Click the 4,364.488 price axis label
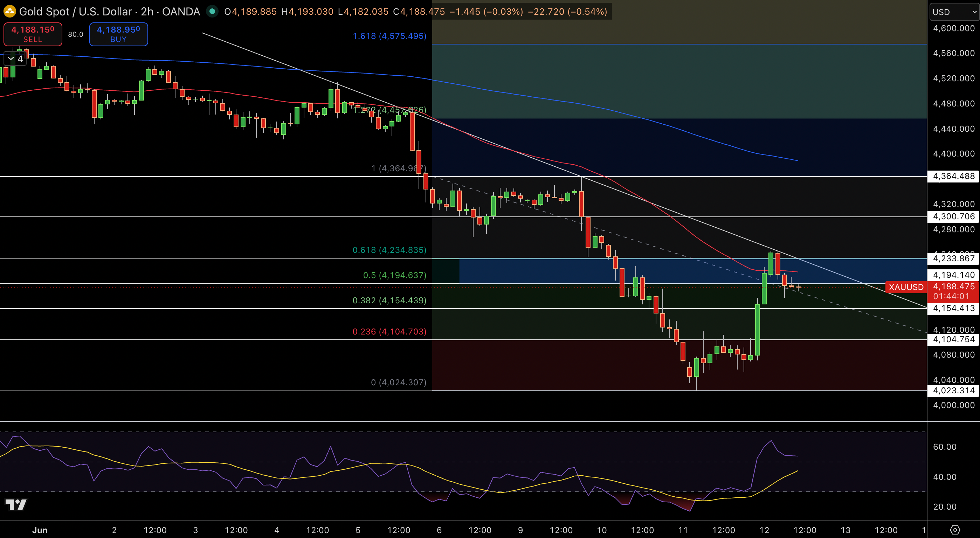Screen dimensions: 980x538 click(953, 176)
